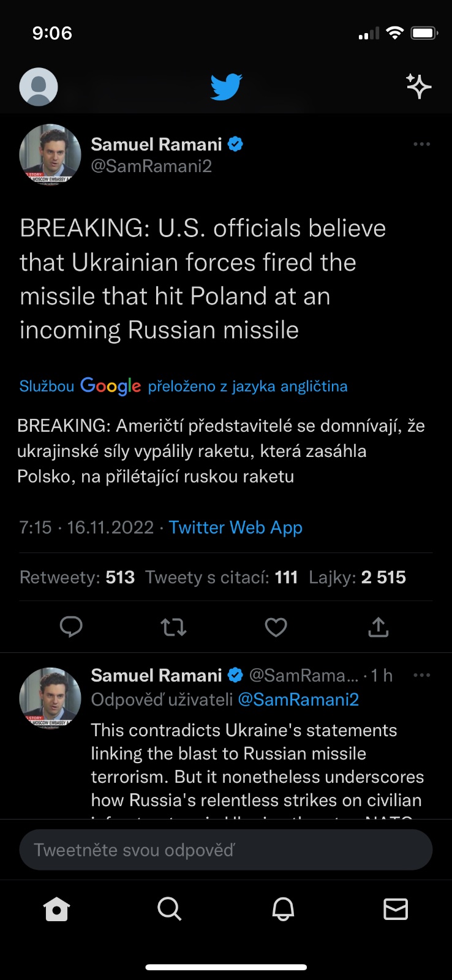The image size is (452, 980).
Task: Share the tweet via share icon
Action: pyautogui.click(x=379, y=627)
